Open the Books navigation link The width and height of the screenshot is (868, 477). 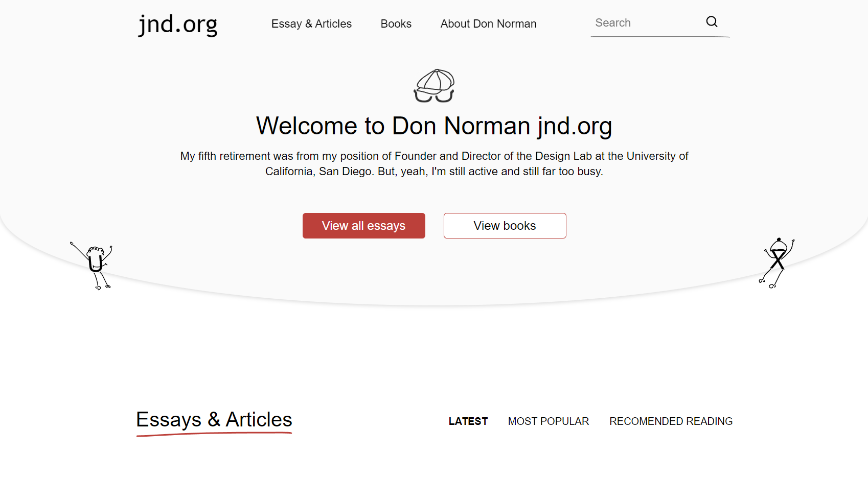click(x=396, y=24)
